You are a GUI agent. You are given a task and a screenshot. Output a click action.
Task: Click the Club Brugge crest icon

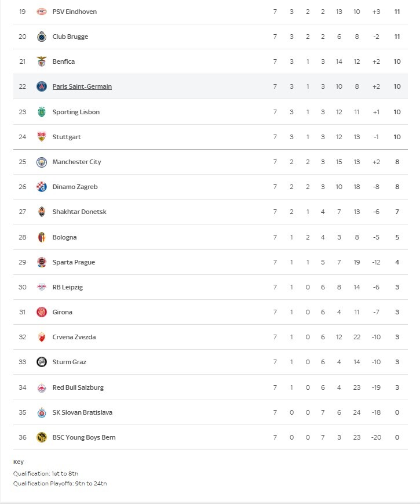[x=42, y=37]
